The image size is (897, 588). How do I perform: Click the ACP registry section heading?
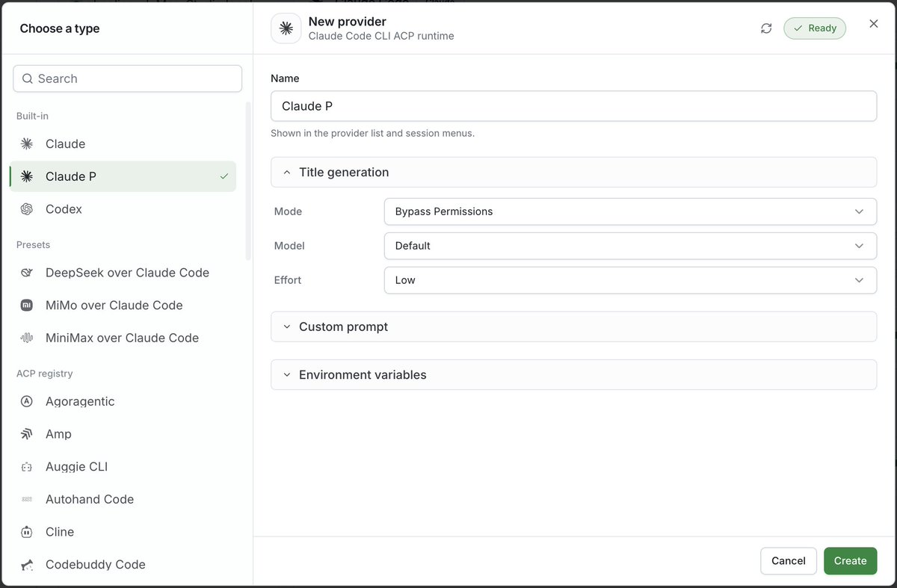45,374
